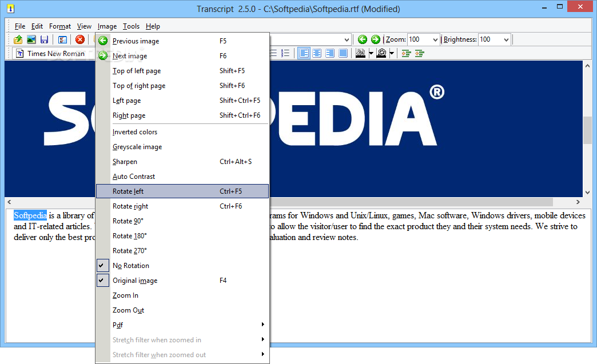The image size is (597, 364).
Task: Select Top of right page
Action: [182, 86]
